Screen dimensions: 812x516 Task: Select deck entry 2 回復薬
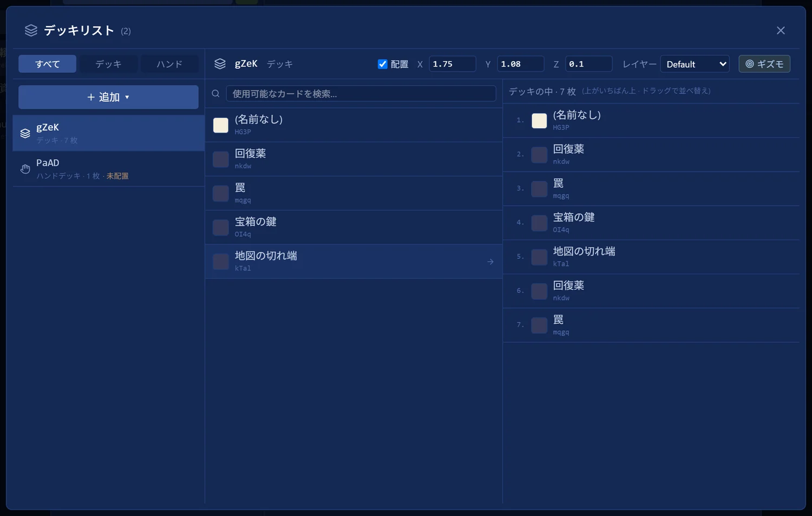point(651,155)
